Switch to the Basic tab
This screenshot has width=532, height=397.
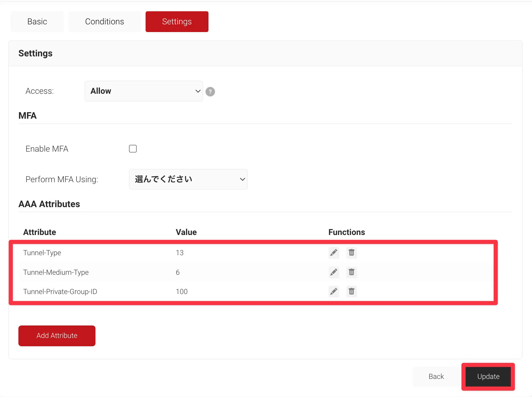[x=37, y=22]
